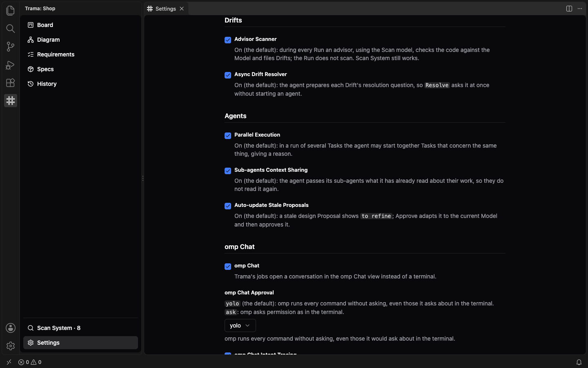This screenshot has width=588, height=368.
Task: Close the Settings tab
Action: point(182,9)
